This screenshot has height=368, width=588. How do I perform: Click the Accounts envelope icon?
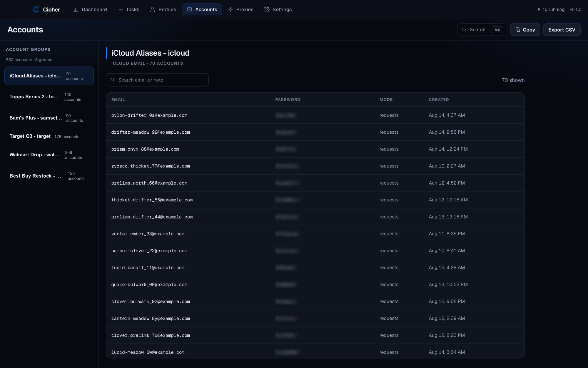[189, 9]
